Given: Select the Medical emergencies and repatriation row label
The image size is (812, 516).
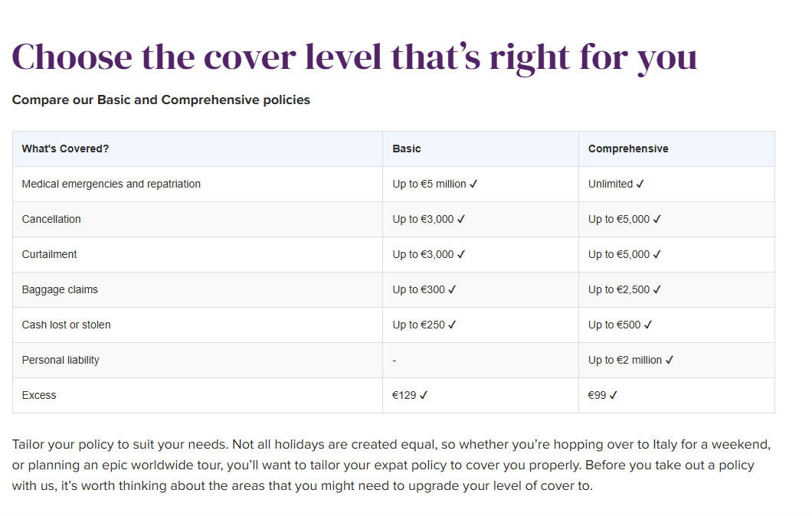Looking at the screenshot, I should point(111,184).
